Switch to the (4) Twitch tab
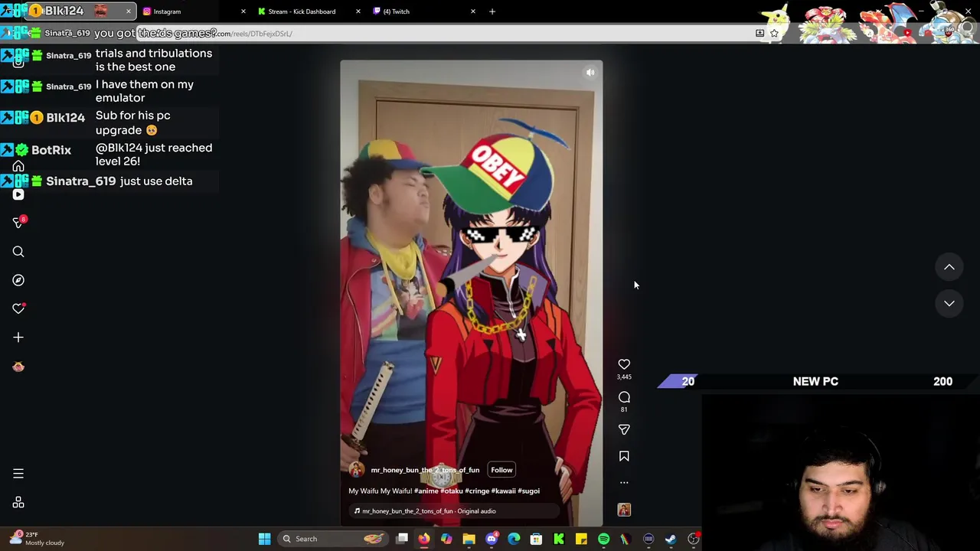980x551 pixels. [424, 11]
